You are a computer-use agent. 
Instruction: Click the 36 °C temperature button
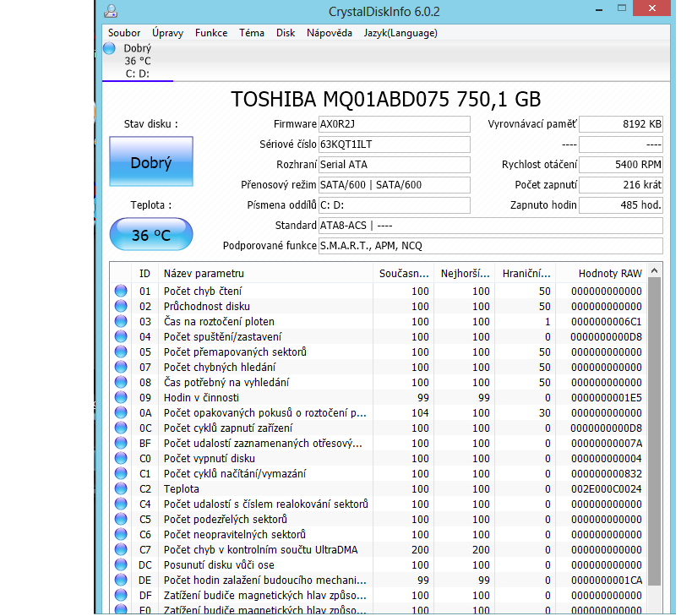click(x=151, y=234)
